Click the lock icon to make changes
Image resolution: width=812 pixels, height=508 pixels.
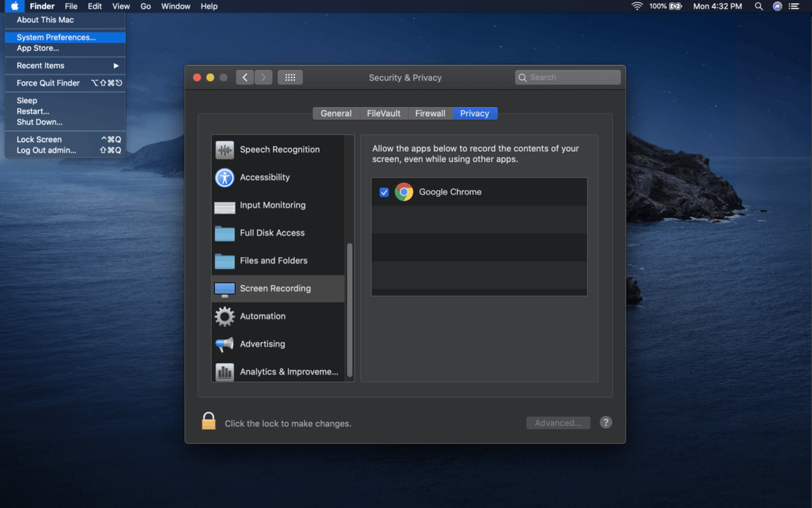[209, 421]
